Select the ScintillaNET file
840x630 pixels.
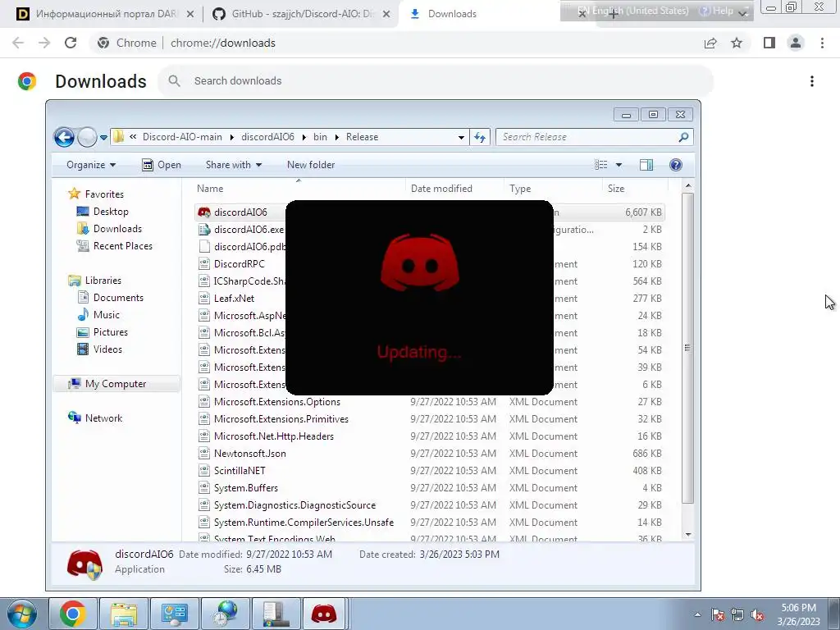click(240, 470)
